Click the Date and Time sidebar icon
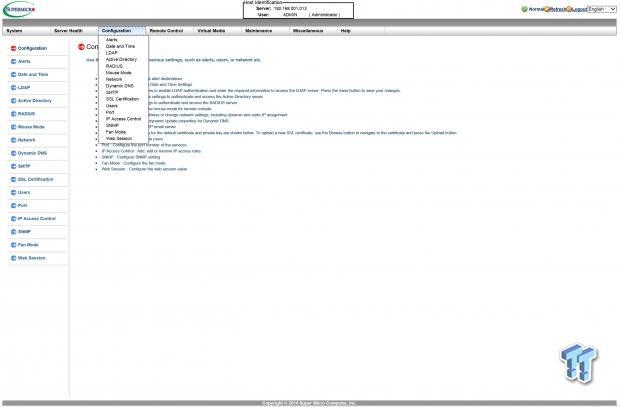This screenshot has height=407, width=620. [x=13, y=74]
